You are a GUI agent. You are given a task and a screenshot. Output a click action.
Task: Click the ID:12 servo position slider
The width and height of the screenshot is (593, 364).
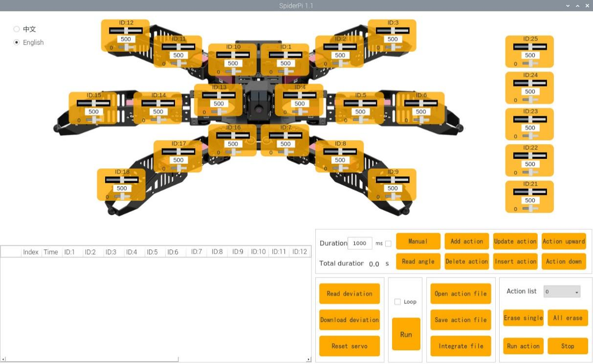pos(126,30)
